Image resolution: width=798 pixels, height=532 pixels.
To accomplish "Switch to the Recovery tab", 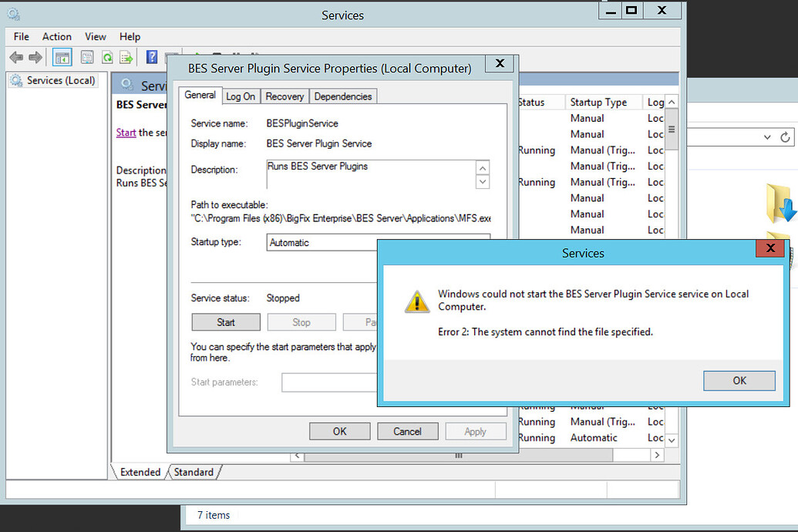I will click(285, 96).
